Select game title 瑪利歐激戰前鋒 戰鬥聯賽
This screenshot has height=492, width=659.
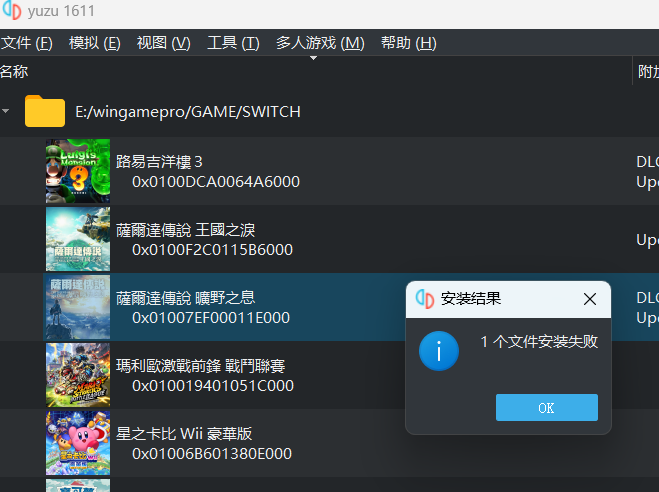(200, 366)
